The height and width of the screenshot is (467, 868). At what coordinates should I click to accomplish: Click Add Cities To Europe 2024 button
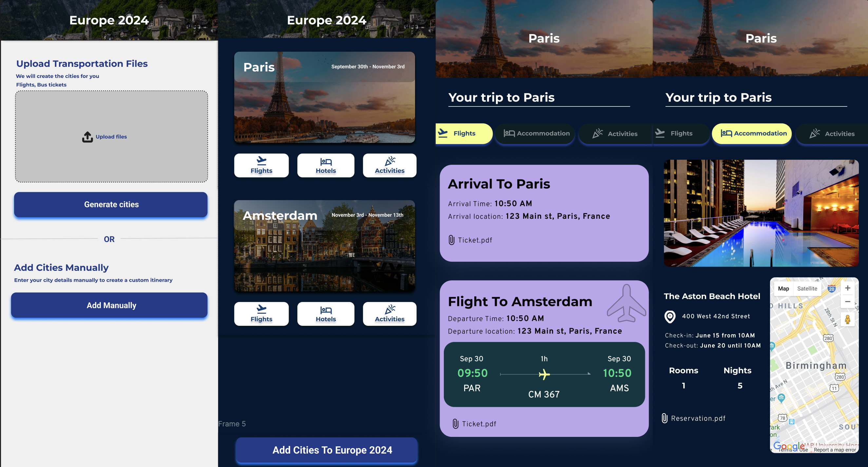pyautogui.click(x=327, y=450)
